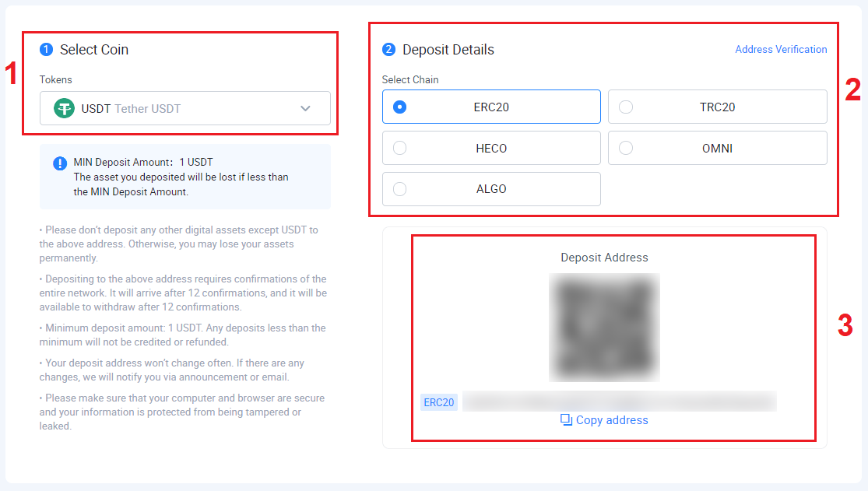Click the step 1 Select Coin badge

click(47, 50)
